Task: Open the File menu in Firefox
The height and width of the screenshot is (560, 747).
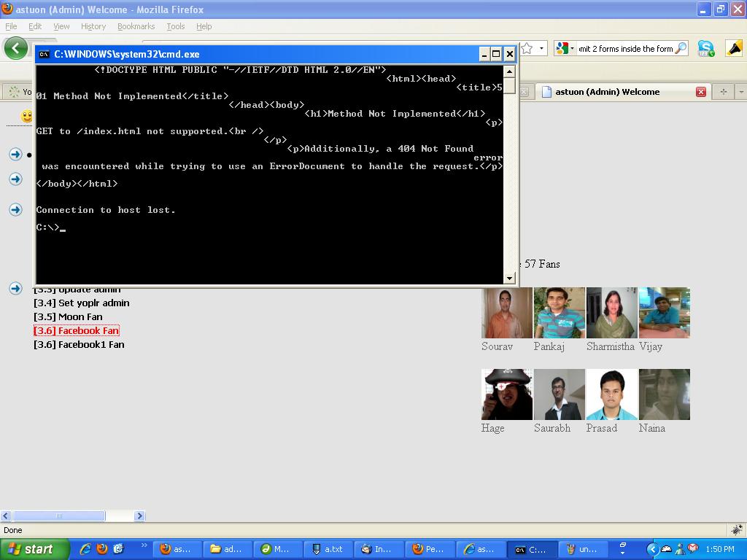Action: [x=11, y=26]
